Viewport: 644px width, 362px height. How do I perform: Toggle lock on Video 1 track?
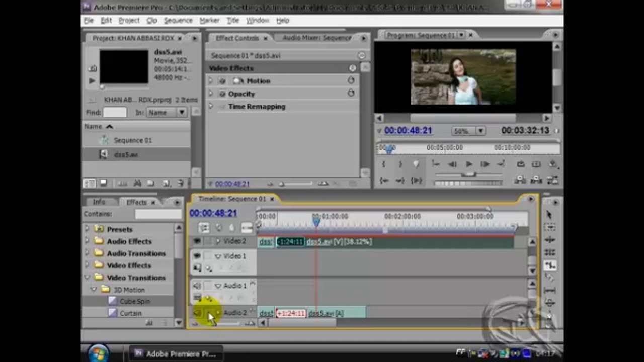pyautogui.click(x=208, y=256)
